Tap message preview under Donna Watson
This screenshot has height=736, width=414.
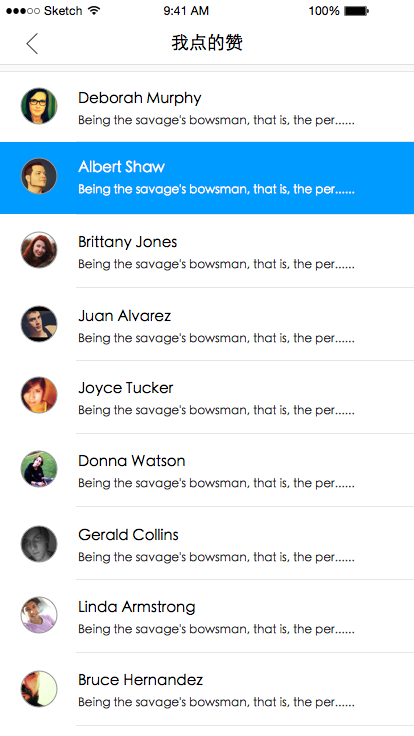(x=216, y=483)
